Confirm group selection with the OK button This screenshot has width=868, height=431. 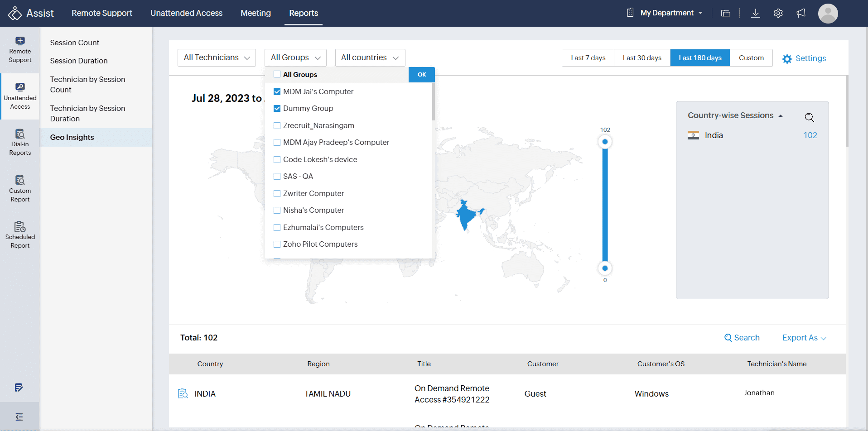422,75
